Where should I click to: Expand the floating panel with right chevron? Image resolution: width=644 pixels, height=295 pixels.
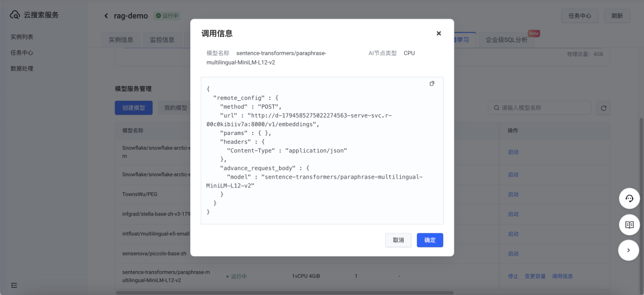pos(628,250)
